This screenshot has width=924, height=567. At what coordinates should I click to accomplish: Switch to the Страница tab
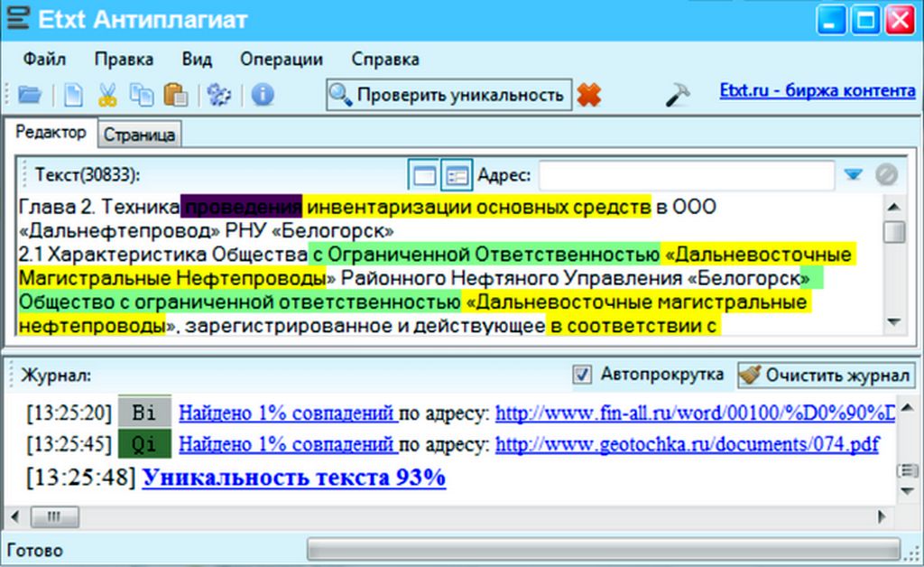pyautogui.click(x=139, y=135)
